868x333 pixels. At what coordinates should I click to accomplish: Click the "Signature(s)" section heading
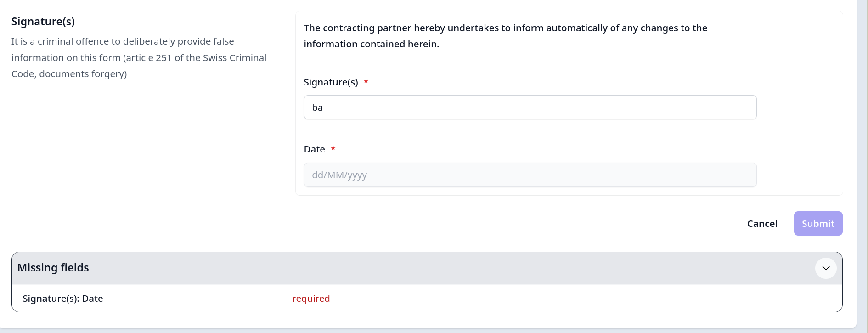point(43,22)
